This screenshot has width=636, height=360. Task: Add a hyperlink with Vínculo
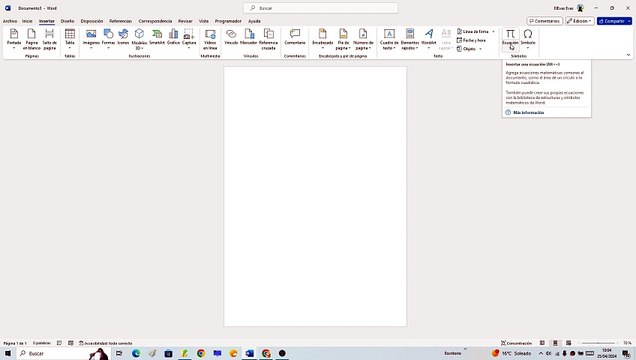pyautogui.click(x=231, y=37)
